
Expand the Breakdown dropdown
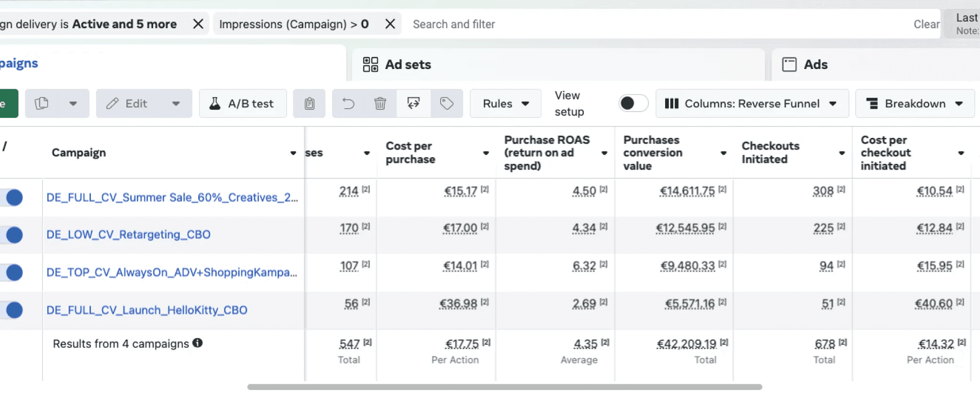point(914,103)
